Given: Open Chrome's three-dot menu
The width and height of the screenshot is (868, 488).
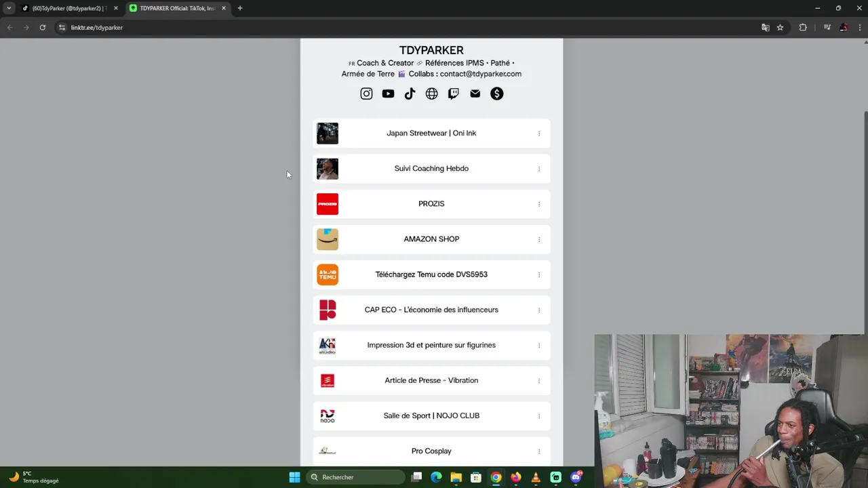Looking at the screenshot, I should click(859, 27).
